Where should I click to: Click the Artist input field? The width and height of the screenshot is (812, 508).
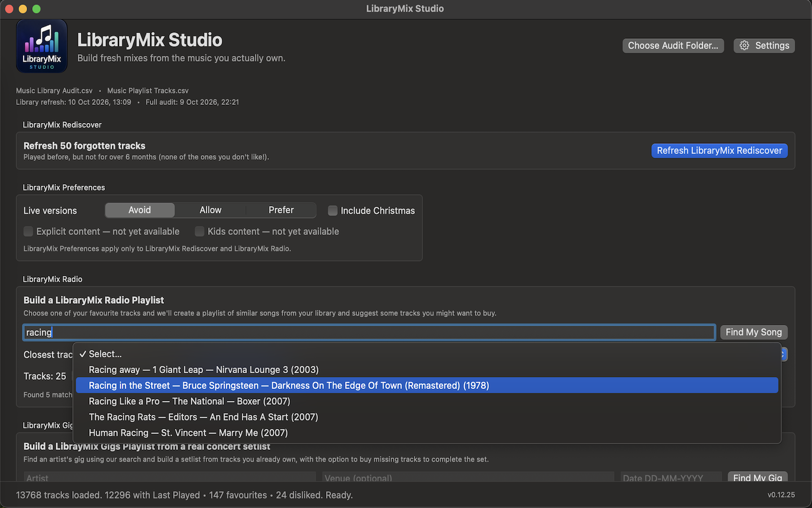[x=169, y=478]
